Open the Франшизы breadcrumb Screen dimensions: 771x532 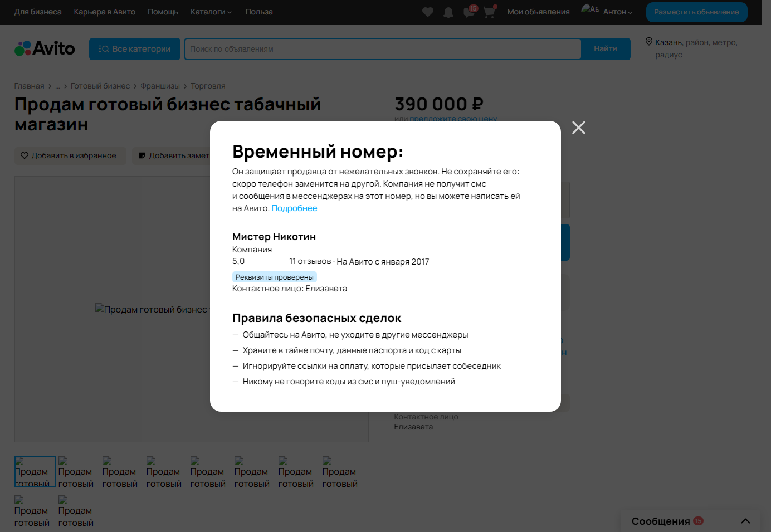click(160, 86)
